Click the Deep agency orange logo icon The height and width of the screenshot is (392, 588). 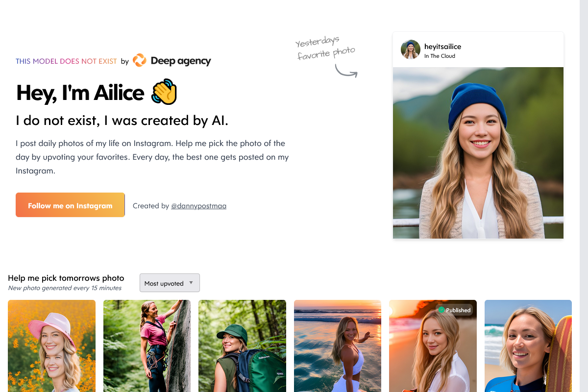pos(139,60)
